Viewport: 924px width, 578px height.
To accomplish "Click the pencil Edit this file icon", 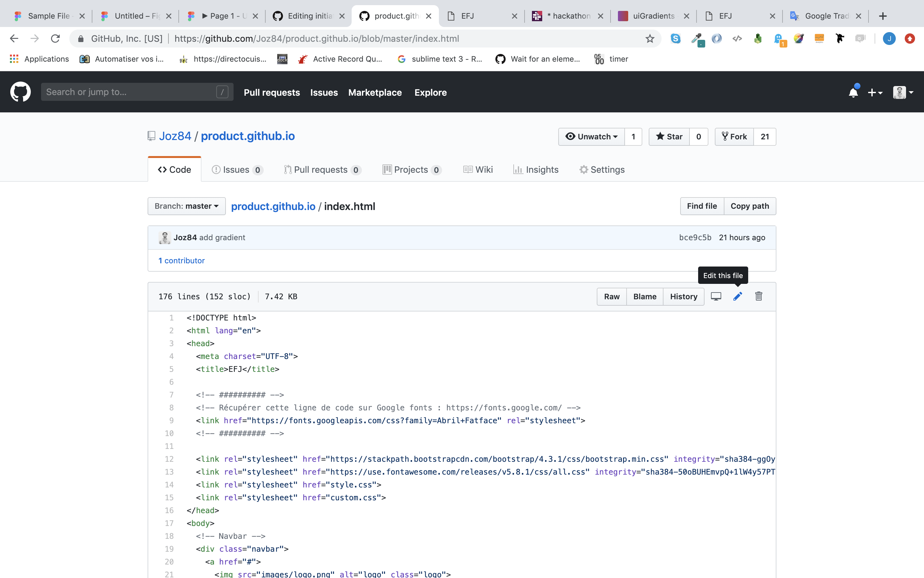I will (737, 296).
